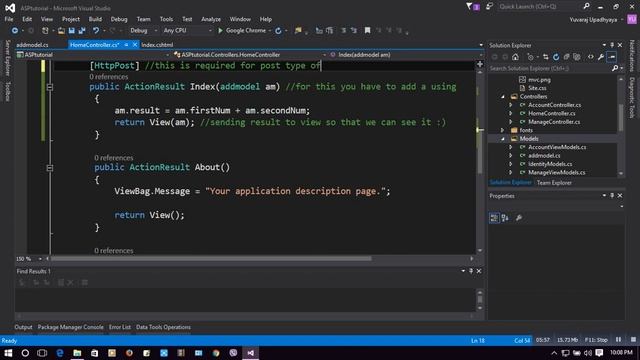Click notifications flag icon in title bar

tap(472, 7)
